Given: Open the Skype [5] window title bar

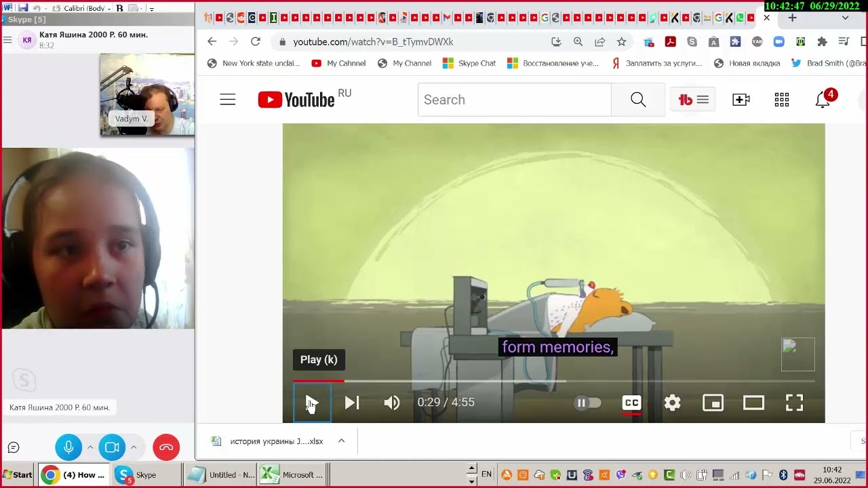Looking at the screenshot, I should pos(98,19).
